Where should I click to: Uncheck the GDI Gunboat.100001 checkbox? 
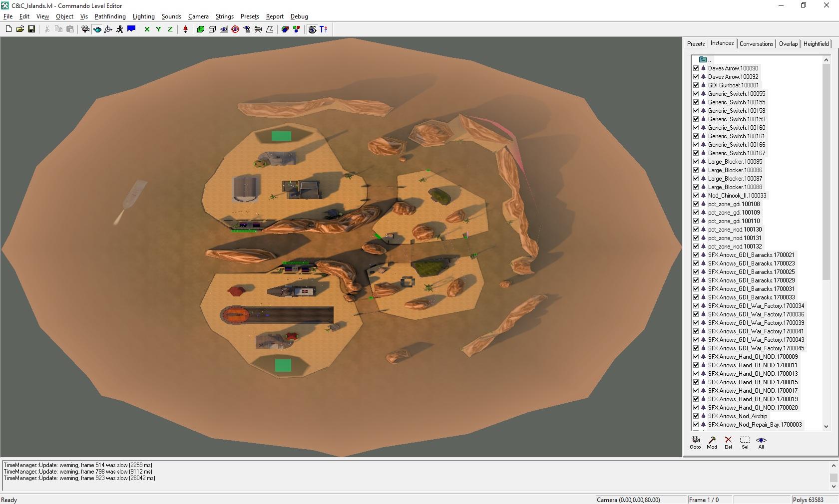click(x=696, y=85)
